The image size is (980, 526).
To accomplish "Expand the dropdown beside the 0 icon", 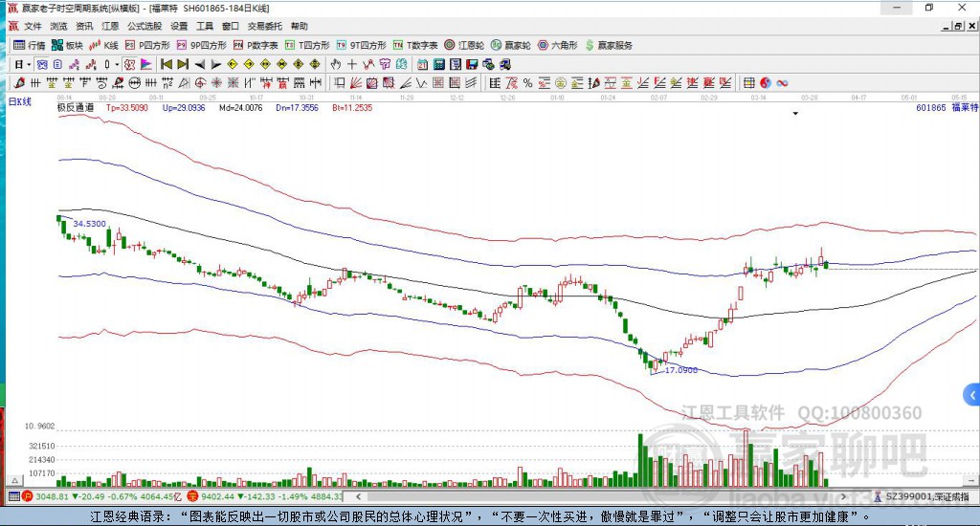I will tap(116, 64).
